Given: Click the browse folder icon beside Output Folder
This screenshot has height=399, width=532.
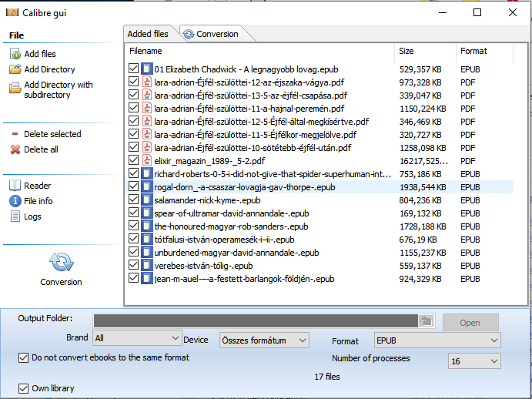Looking at the screenshot, I should point(427,321).
